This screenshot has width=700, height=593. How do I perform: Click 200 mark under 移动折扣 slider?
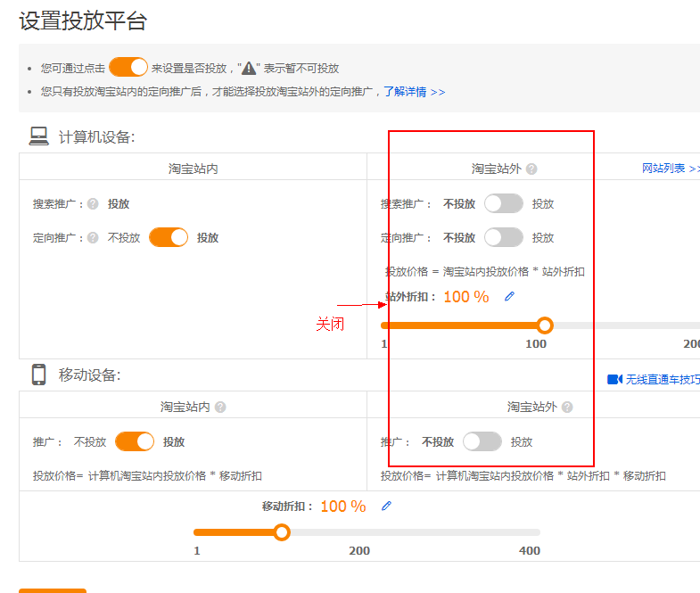[x=359, y=550]
